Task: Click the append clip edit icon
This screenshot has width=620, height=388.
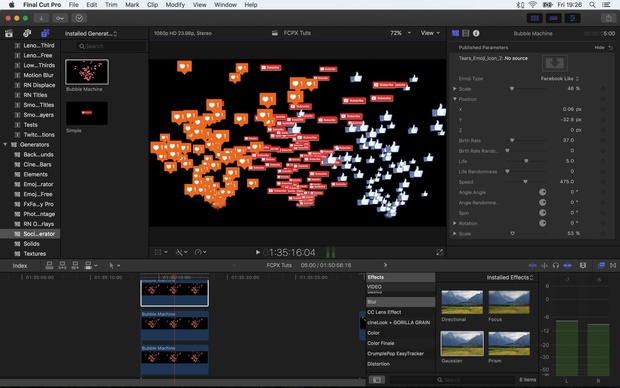Action: coord(75,265)
